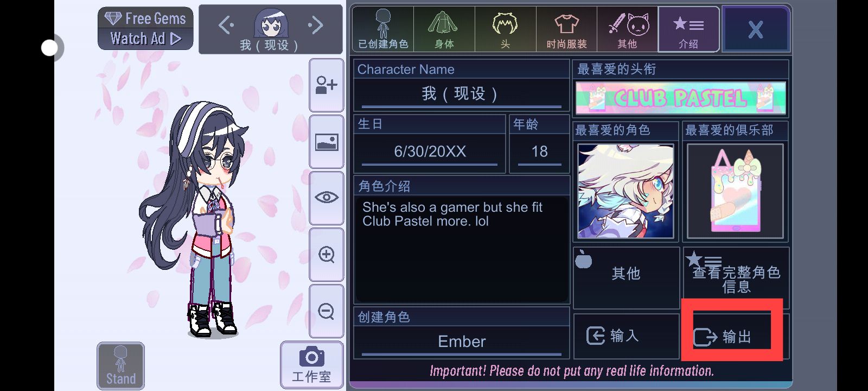Choose the favorite character portrait thumbnail
Image resolution: width=868 pixels, height=391 pixels.
626,191
